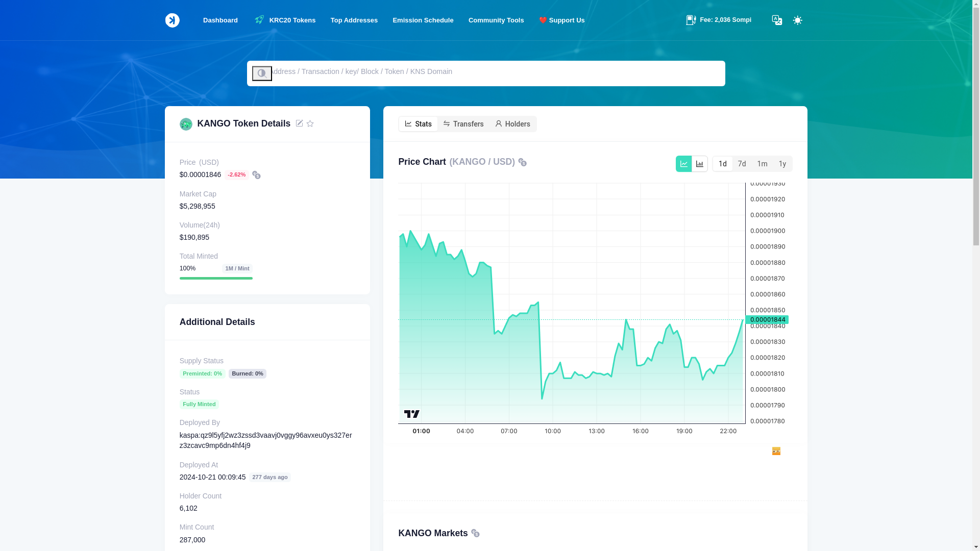
Task: Select the 1m chart range
Action: [762, 164]
